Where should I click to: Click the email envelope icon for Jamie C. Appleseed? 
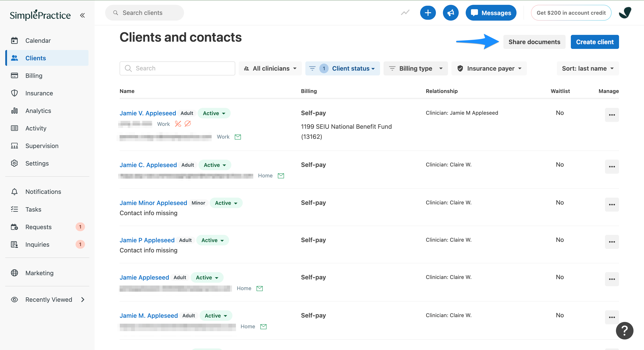[x=281, y=176]
